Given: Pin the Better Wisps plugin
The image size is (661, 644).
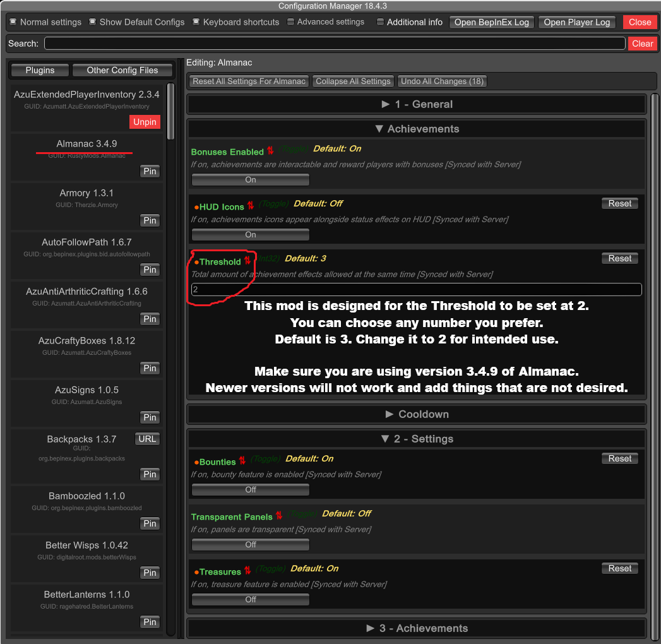Looking at the screenshot, I should [x=150, y=573].
